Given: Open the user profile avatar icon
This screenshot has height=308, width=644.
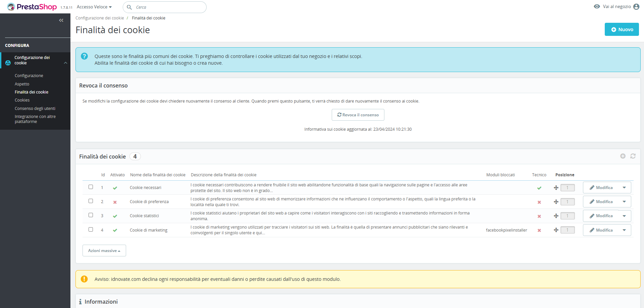Looking at the screenshot, I should point(636,7).
